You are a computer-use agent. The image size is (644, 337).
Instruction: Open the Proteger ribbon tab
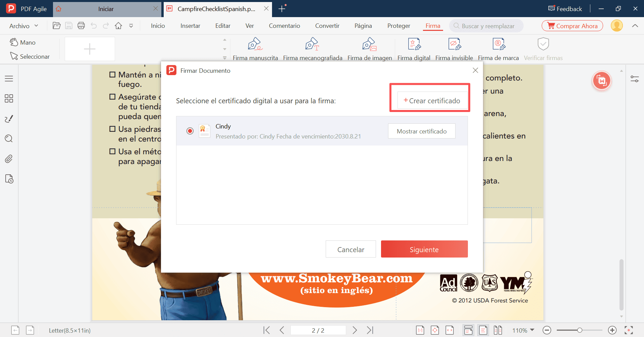[398, 25]
